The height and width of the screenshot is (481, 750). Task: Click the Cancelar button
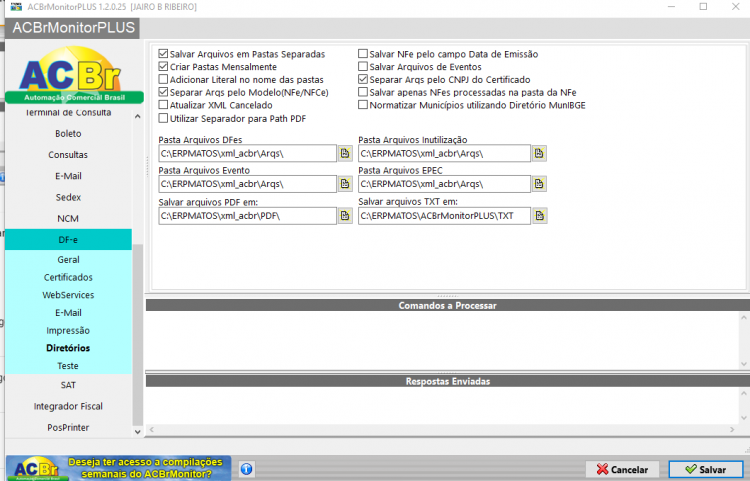tap(622, 469)
